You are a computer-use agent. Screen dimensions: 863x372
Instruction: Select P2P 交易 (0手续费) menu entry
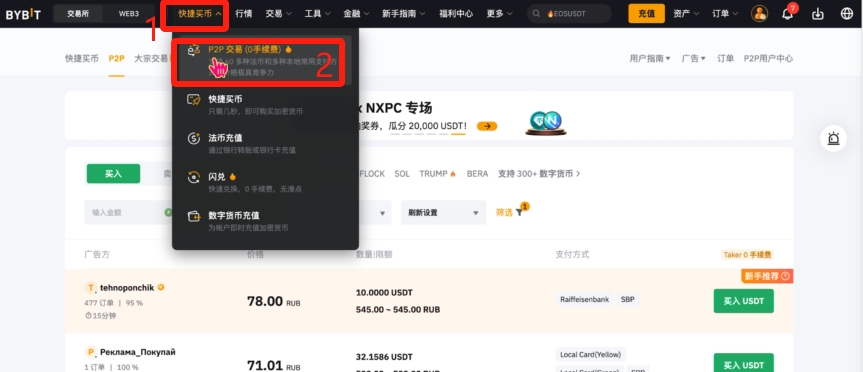click(265, 61)
